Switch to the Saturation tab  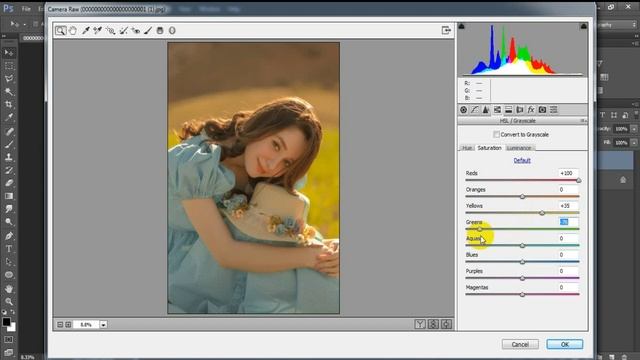click(489, 148)
